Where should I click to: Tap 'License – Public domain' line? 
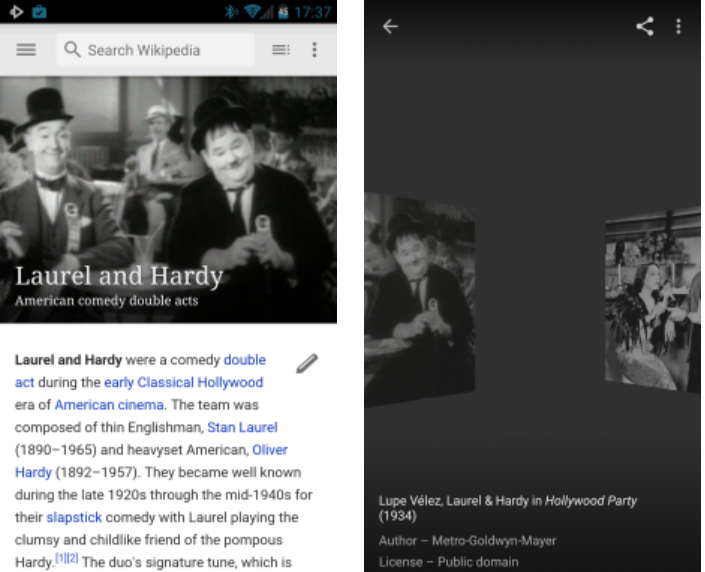coord(448,562)
